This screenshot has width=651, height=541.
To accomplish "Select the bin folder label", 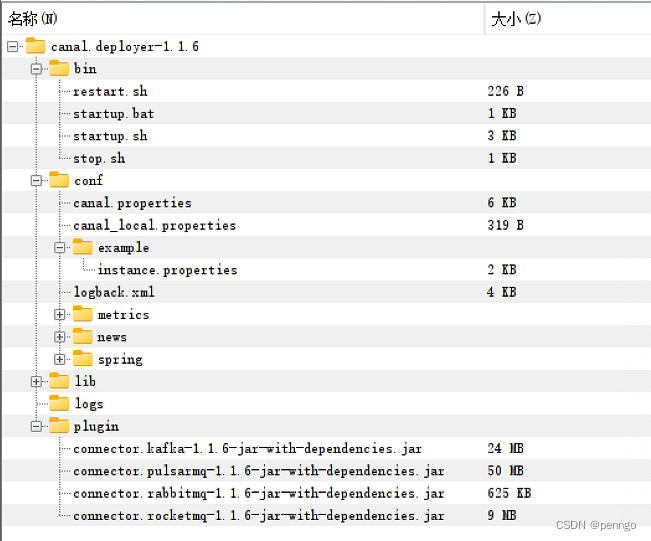I will point(86,69).
